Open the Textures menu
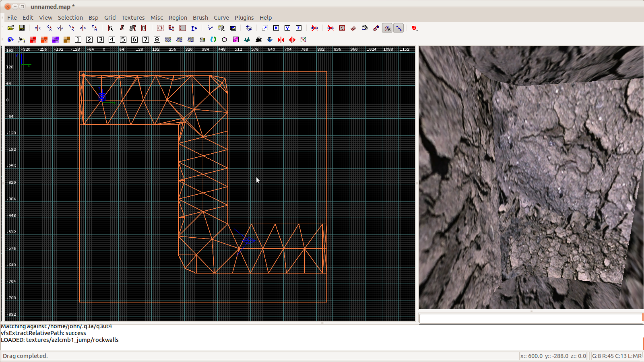 click(133, 18)
